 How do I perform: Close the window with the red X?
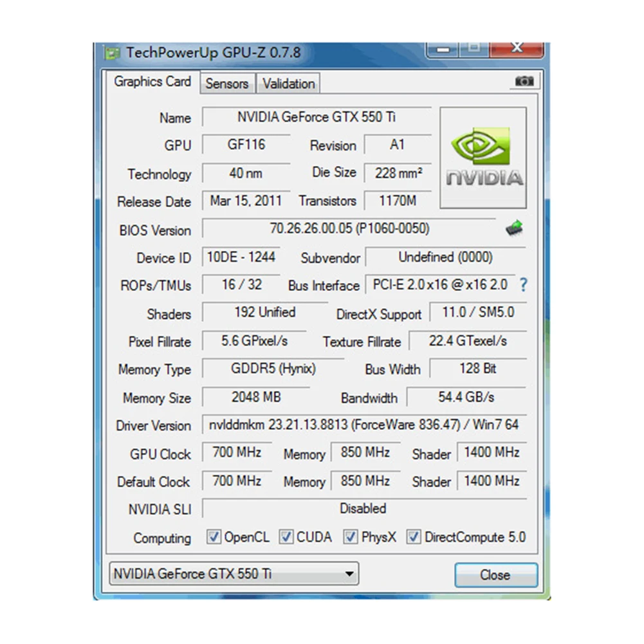point(517,48)
